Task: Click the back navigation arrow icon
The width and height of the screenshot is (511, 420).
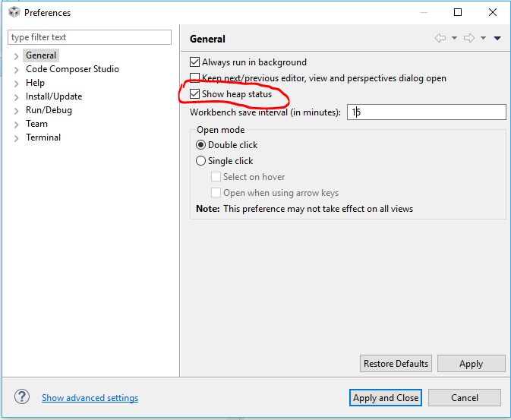Action: coord(440,38)
